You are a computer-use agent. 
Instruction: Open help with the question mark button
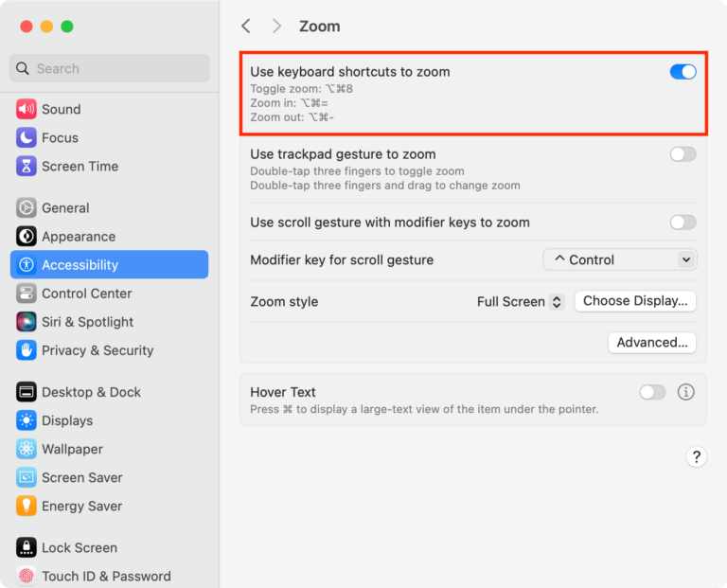(x=696, y=457)
